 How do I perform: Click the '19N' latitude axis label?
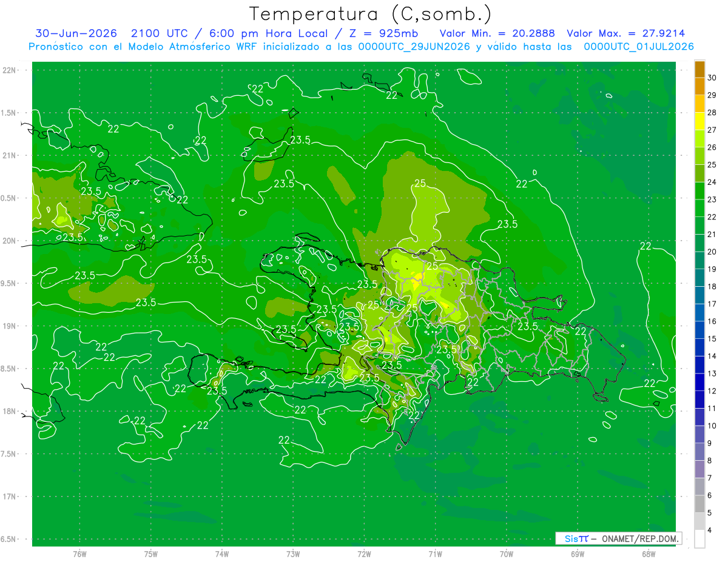(10, 326)
